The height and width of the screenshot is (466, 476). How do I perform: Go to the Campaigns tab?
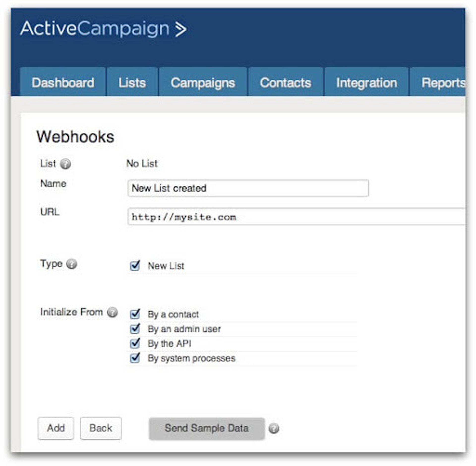coord(203,83)
